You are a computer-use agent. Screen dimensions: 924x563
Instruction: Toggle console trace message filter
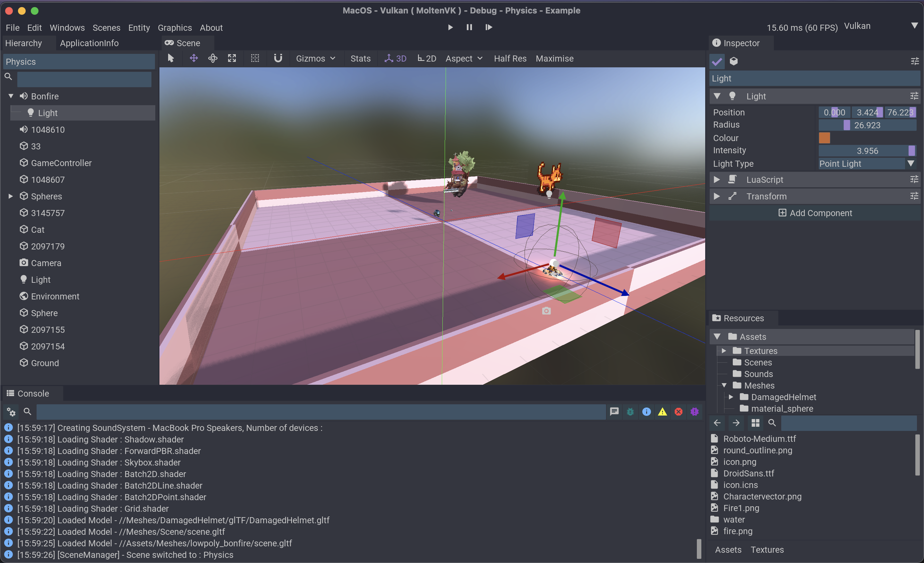(614, 412)
